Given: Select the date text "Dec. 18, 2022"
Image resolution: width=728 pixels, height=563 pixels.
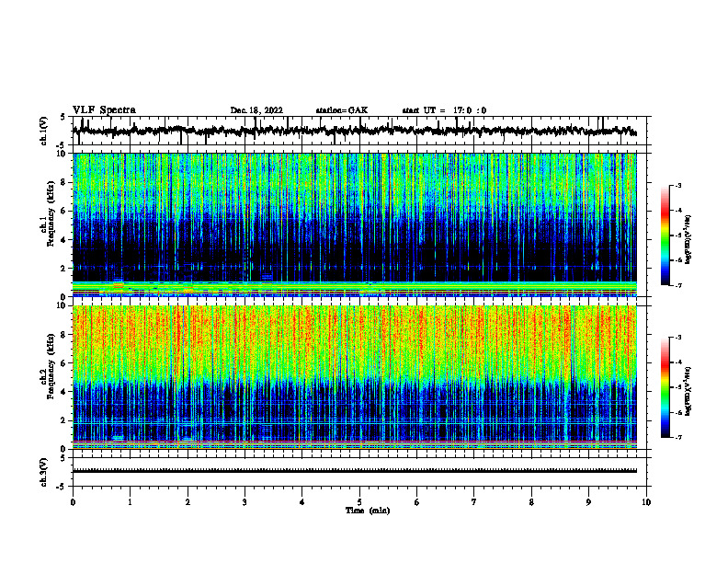Looking at the screenshot, I should [256, 110].
